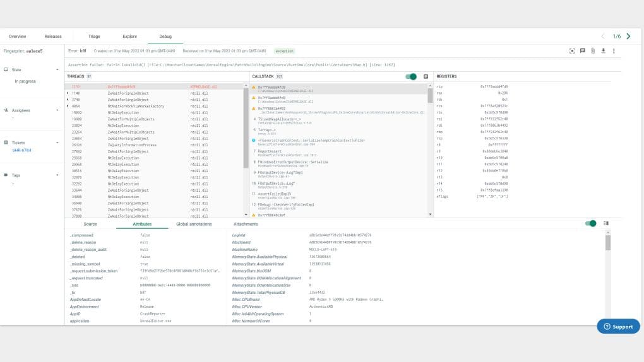Click the Support button
The width and height of the screenshot is (644, 362).
click(618, 327)
